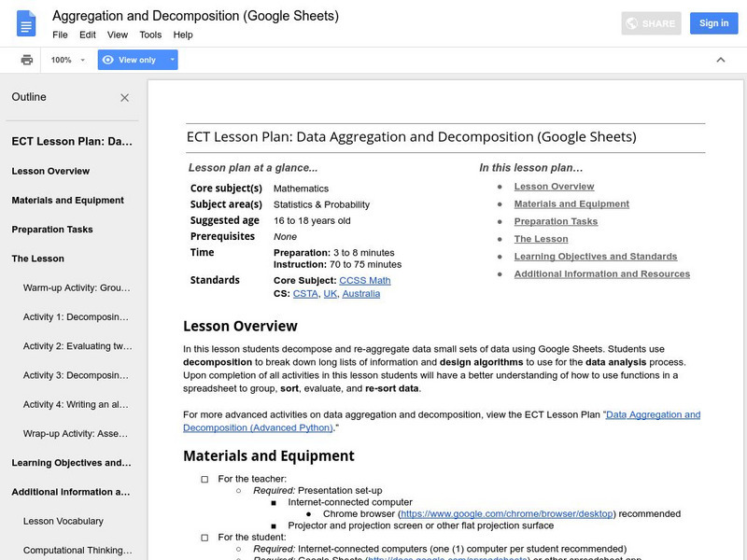Click the Preparation Tasks link in document
Viewport: 747px width, 560px height.
555,221
